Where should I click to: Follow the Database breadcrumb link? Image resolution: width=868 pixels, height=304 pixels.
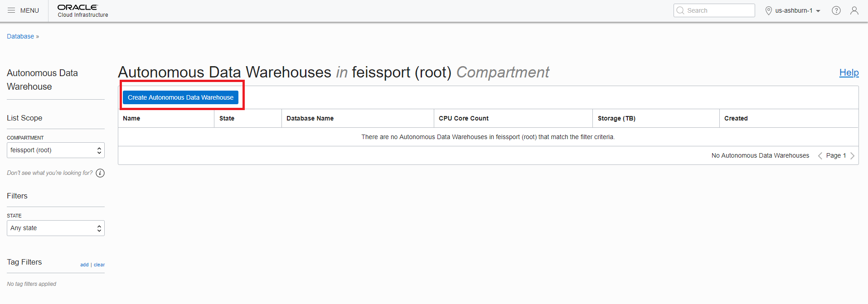20,36
